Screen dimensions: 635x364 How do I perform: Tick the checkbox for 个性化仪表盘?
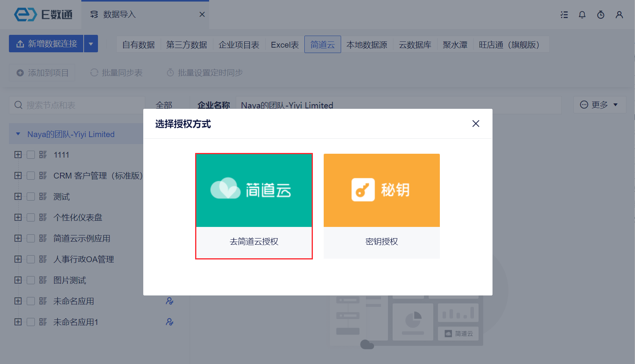coord(31,217)
